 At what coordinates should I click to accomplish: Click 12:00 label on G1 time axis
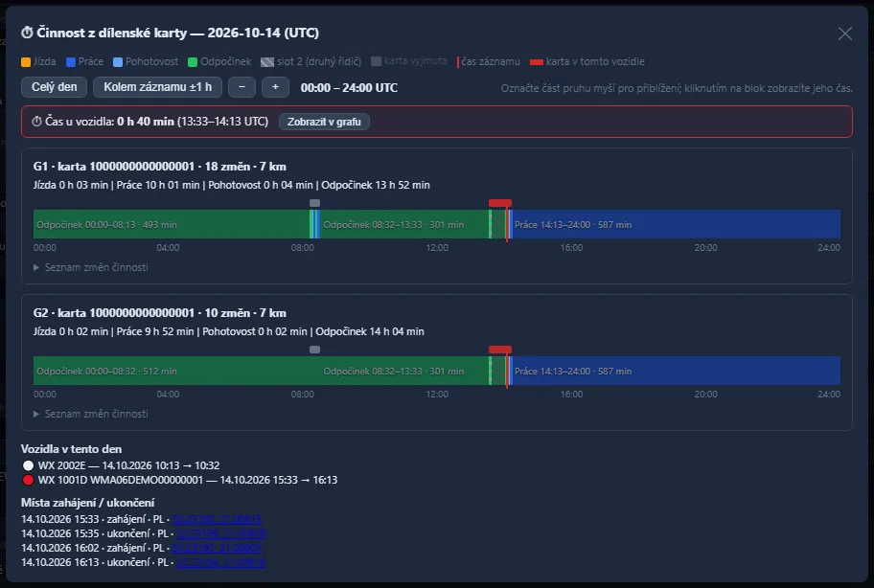coord(437,248)
